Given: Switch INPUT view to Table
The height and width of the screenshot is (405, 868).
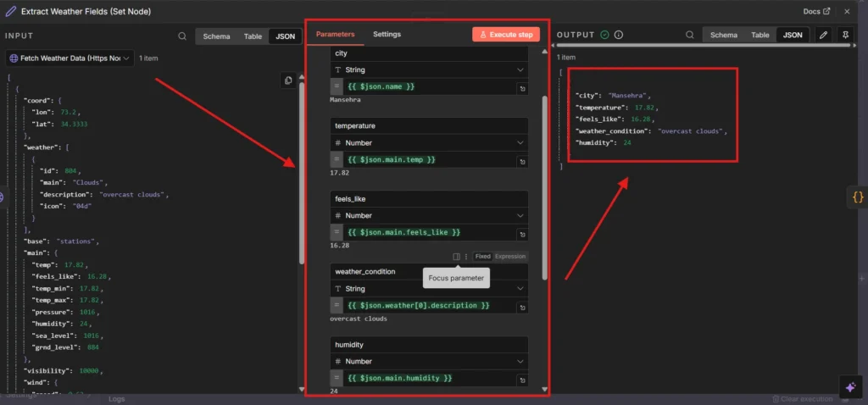Looking at the screenshot, I should point(253,36).
